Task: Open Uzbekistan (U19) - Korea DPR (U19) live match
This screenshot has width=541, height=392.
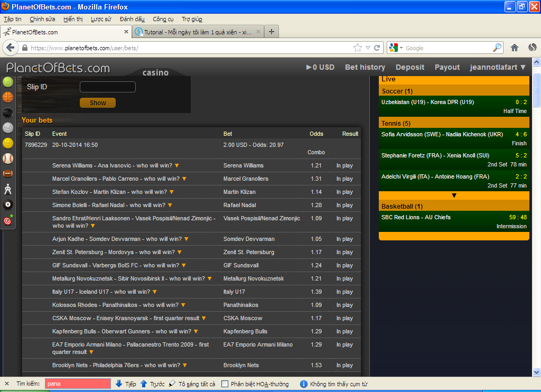Action: click(454, 106)
